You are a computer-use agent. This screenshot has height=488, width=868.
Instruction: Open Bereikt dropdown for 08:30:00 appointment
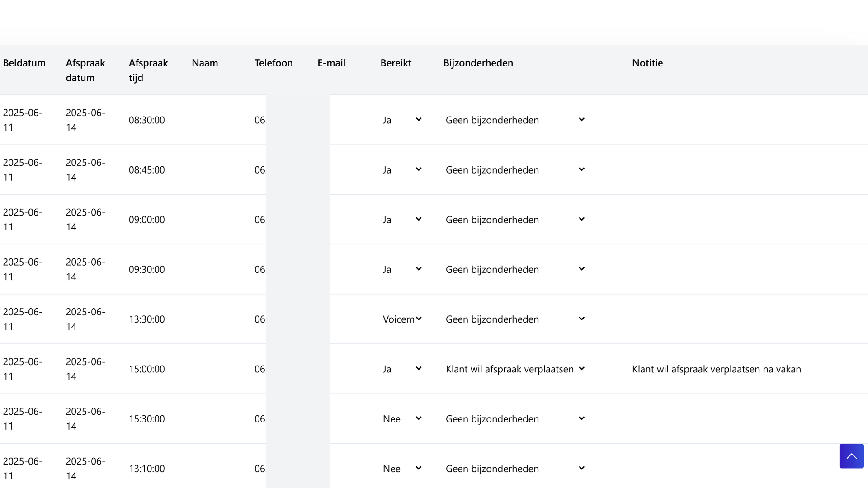click(x=402, y=120)
